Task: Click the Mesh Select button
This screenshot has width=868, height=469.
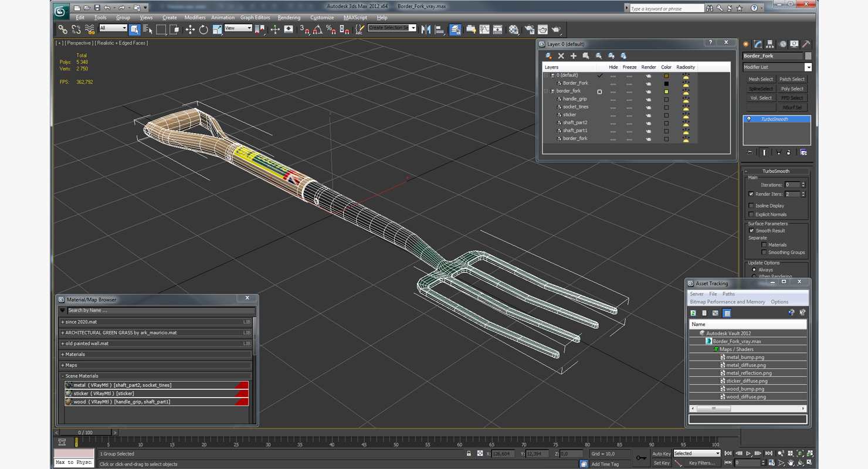Action: (761, 79)
